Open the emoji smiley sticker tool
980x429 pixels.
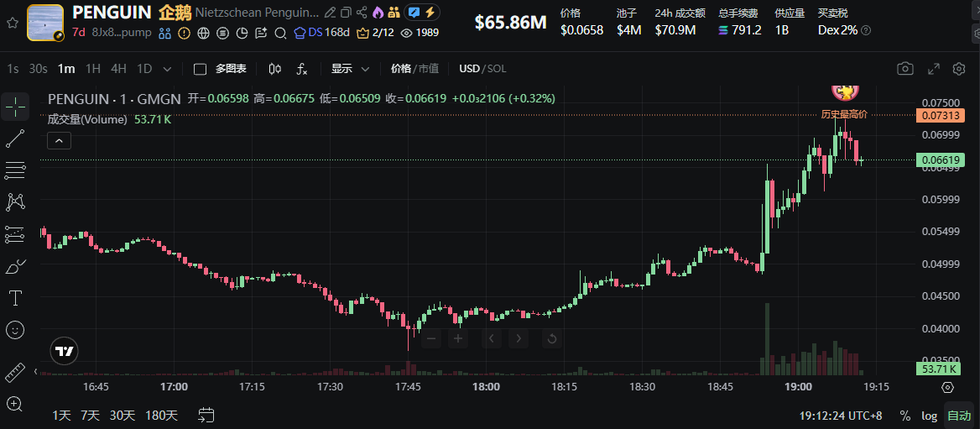coord(15,330)
